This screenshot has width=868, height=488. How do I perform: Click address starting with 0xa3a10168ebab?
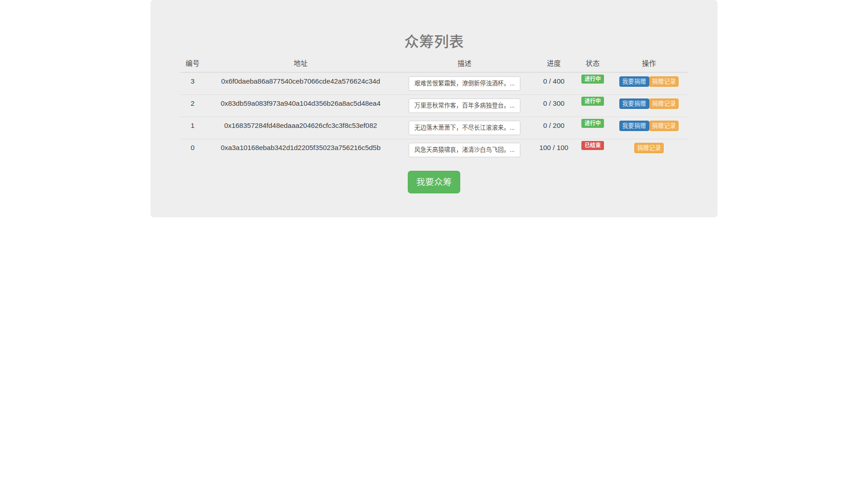pyautogui.click(x=300, y=148)
